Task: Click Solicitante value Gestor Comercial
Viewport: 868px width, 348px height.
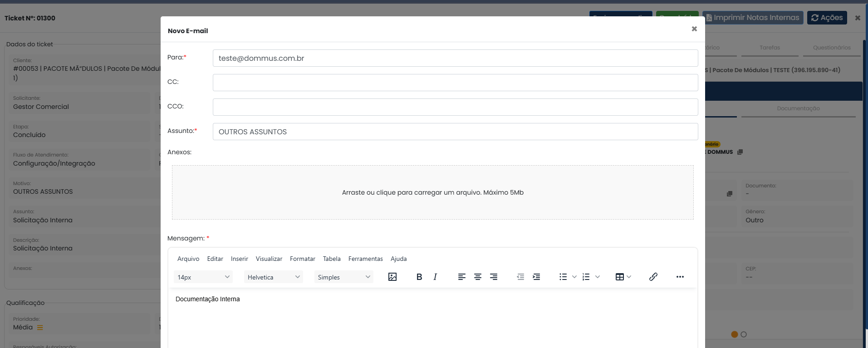Action: [x=41, y=107]
